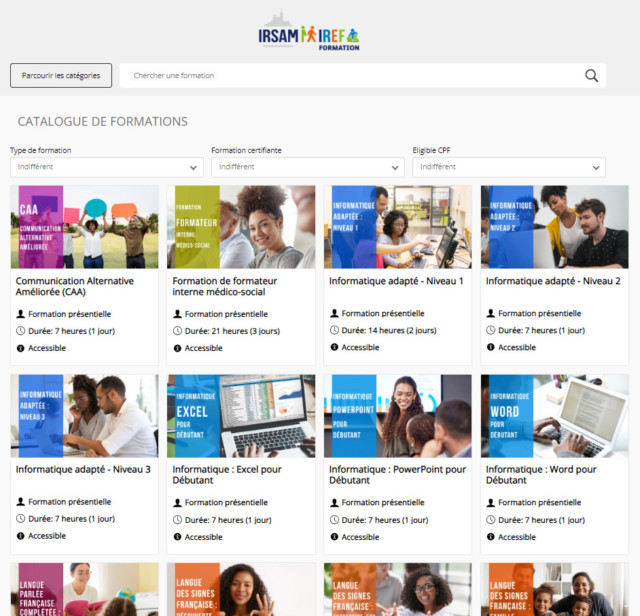Click the accessibility icon on Word pour Débutant card

[491, 537]
